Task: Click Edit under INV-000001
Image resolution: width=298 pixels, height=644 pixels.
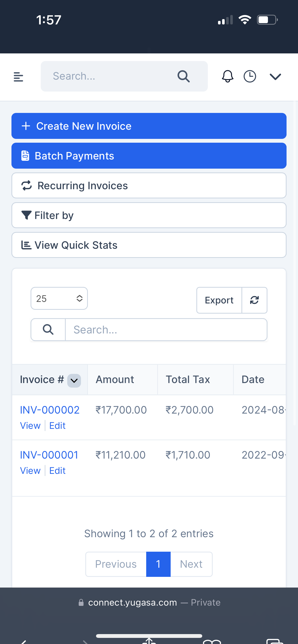Action: [x=57, y=471]
